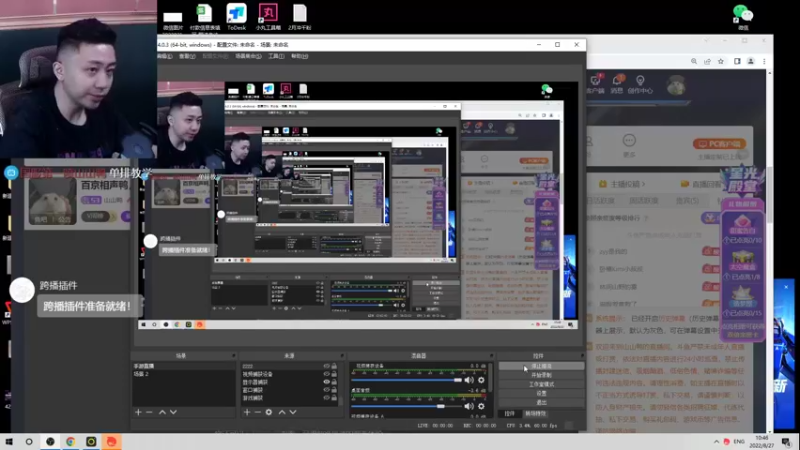Screen dimensions: 800x450
Task: Move scene down in scenes list
Action: coord(173,412)
